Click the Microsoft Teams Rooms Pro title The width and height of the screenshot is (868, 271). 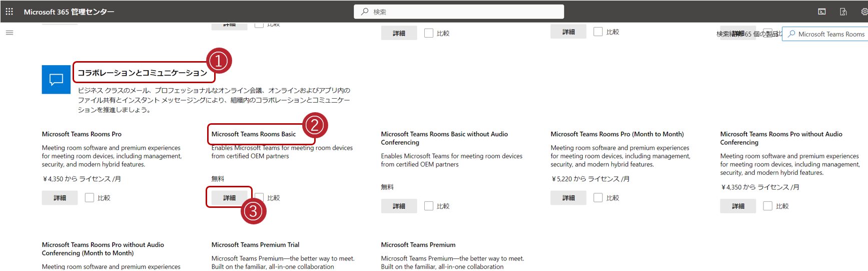click(82, 134)
